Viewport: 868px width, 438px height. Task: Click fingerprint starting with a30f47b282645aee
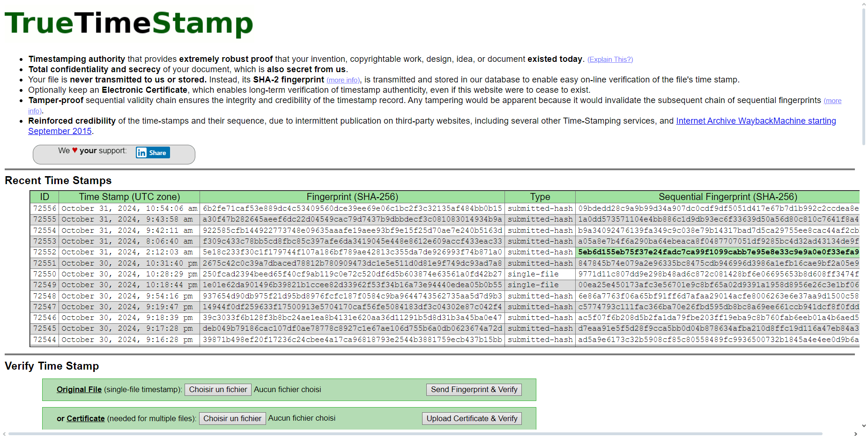[x=352, y=219]
